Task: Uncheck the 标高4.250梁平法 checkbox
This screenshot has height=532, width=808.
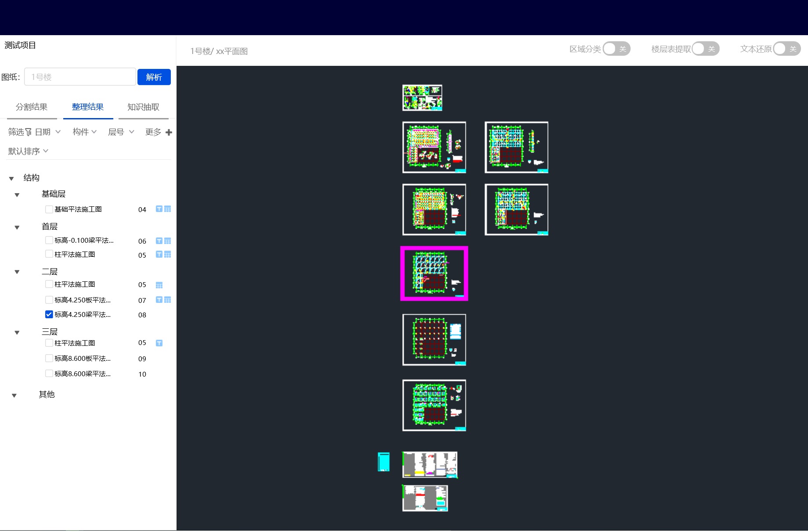Action: (x=49, y=314)
